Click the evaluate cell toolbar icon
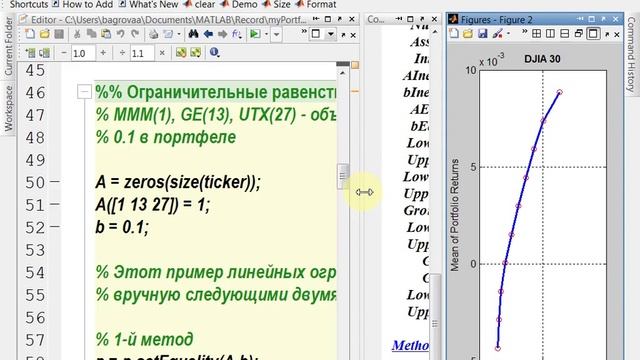 (181, 53)
